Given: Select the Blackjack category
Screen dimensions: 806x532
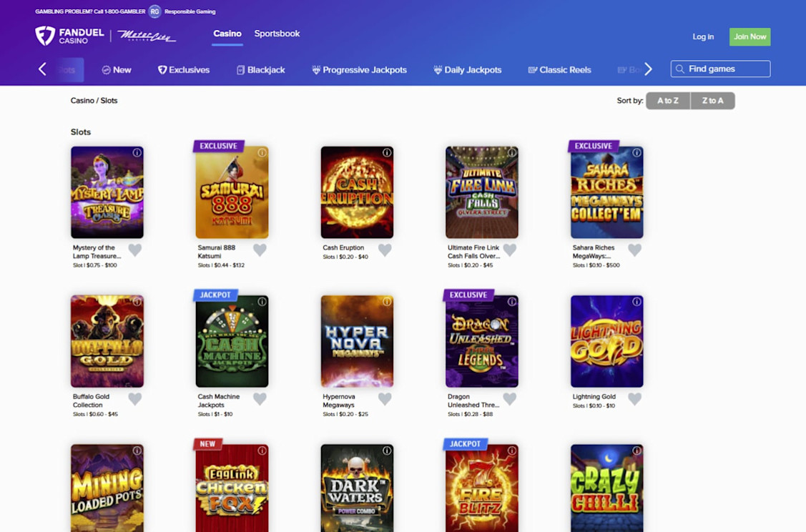Looking at the screenshot, I should point(260,70).
